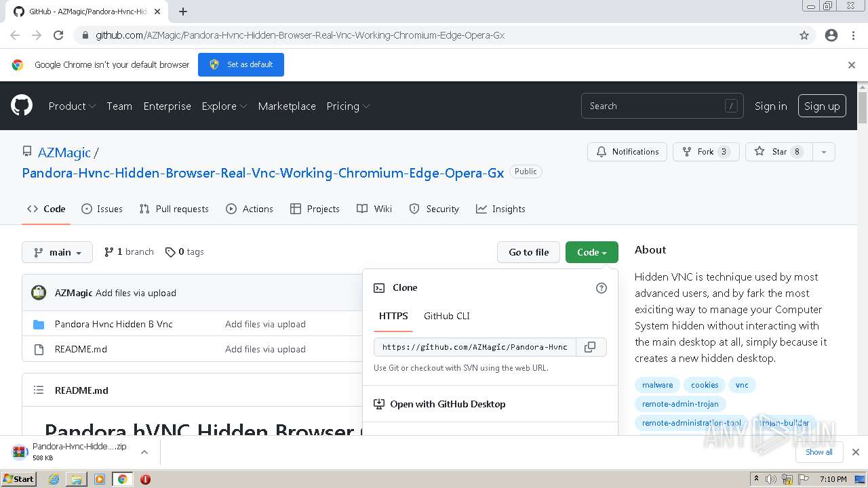Open the dropdown arrow beside Star
The height and width of the screenshot is (488, 868).
click(824, 152)
